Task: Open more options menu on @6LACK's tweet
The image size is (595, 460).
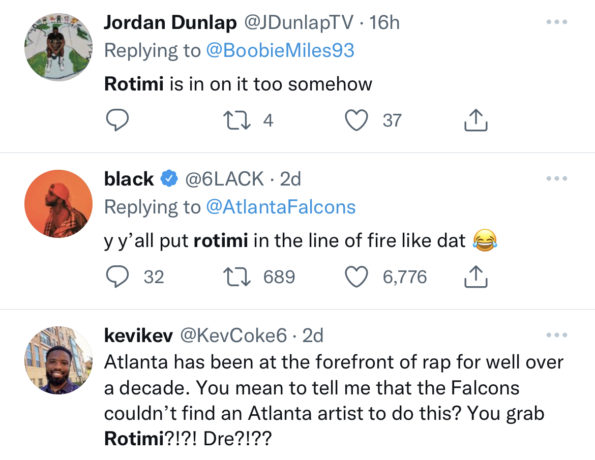Action: coord(557,178)
